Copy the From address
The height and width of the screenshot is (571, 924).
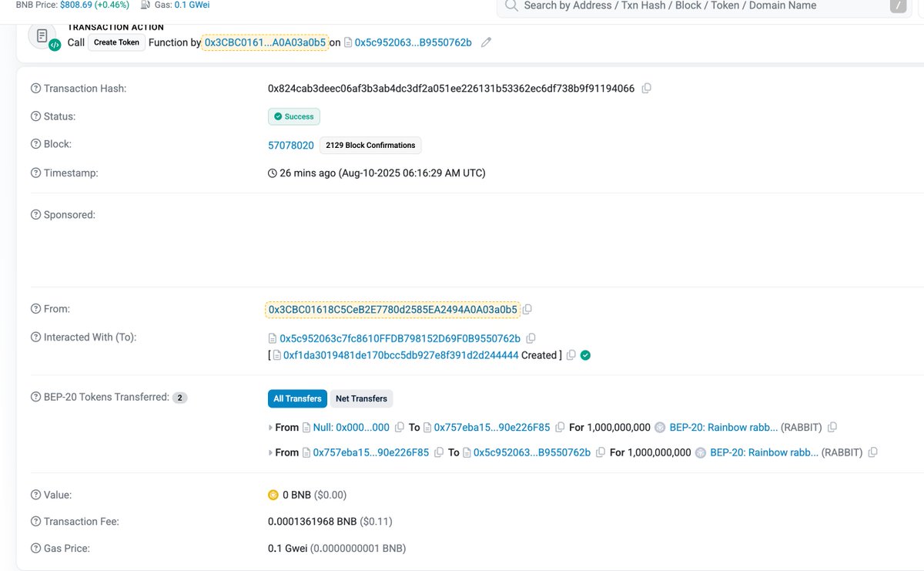(527, 310)
